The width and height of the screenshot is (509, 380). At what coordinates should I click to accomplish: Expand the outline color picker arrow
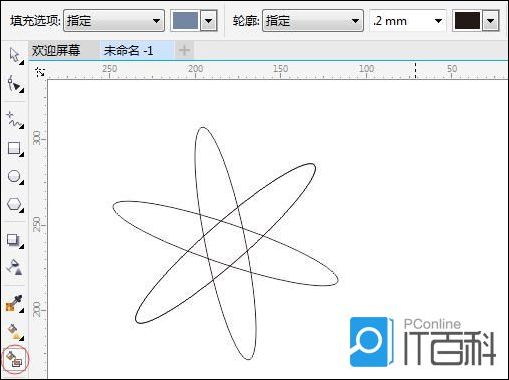pyautogui.click(x=491, y=21)
